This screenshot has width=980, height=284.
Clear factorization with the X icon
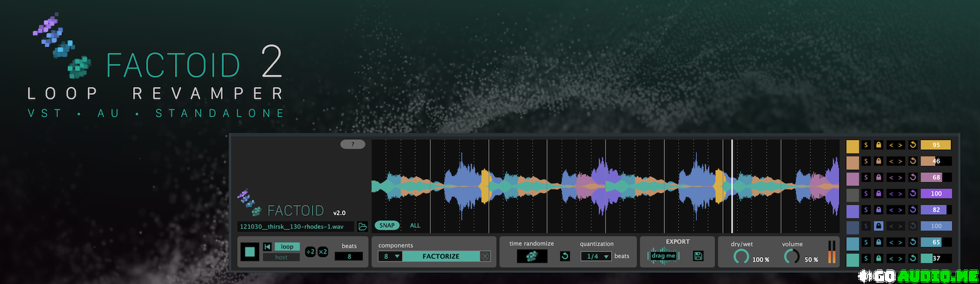[485, 256]
